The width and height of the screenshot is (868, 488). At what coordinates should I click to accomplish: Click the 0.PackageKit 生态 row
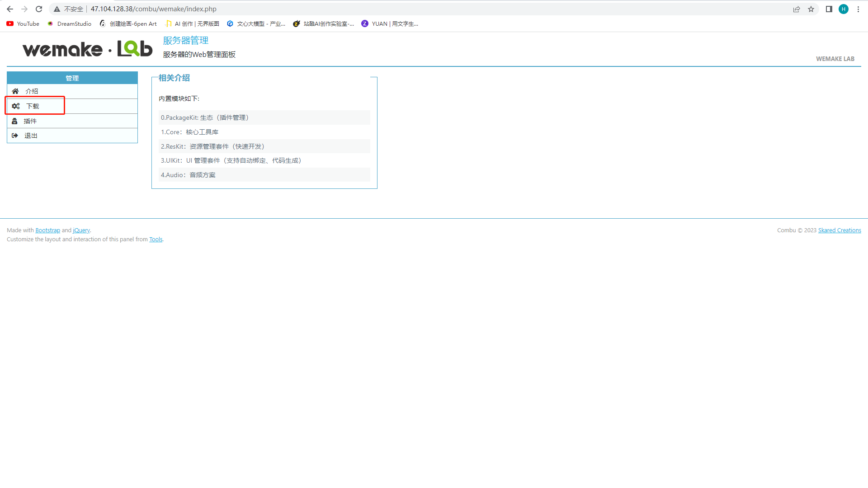(x=264, y=117)
